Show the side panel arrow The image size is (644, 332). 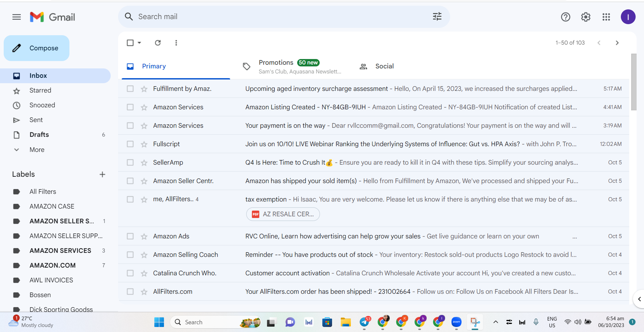(x=639, y=299)
